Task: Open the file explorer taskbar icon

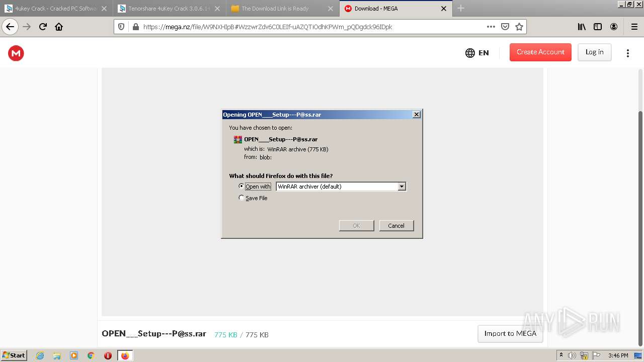Action: pos(57,355)
